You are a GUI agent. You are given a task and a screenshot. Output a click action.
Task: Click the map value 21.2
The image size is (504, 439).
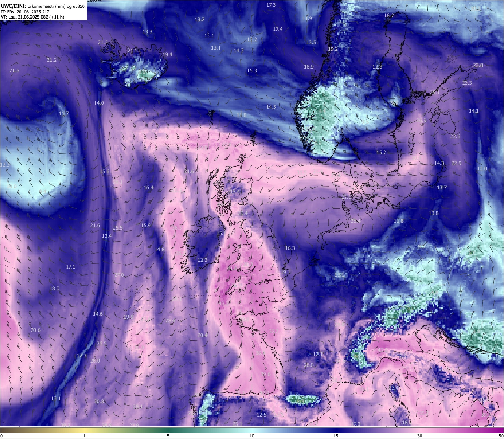point(52,60)
